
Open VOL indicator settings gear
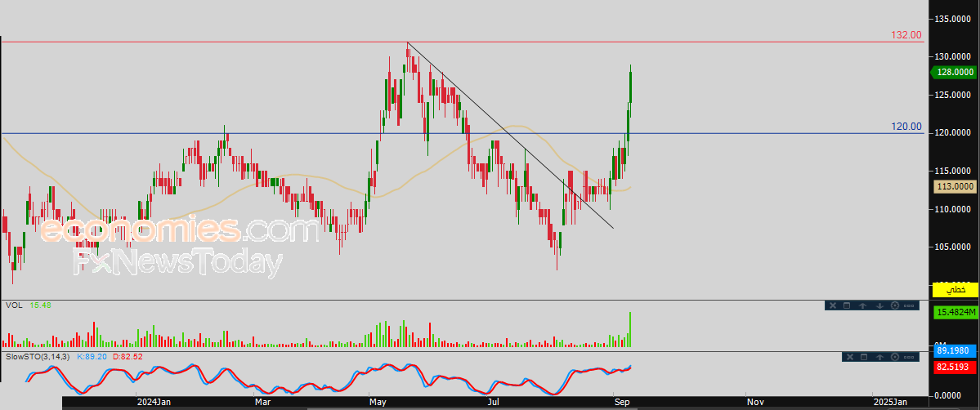pos(894,305)
